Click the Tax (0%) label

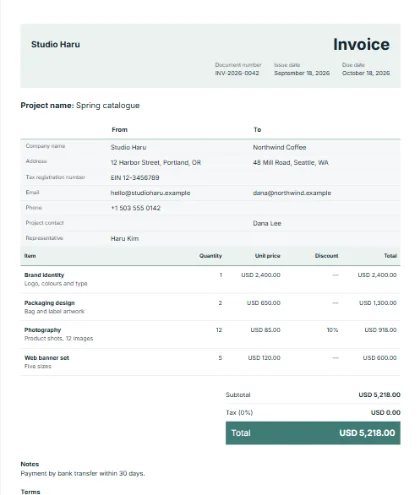point(239,413)
